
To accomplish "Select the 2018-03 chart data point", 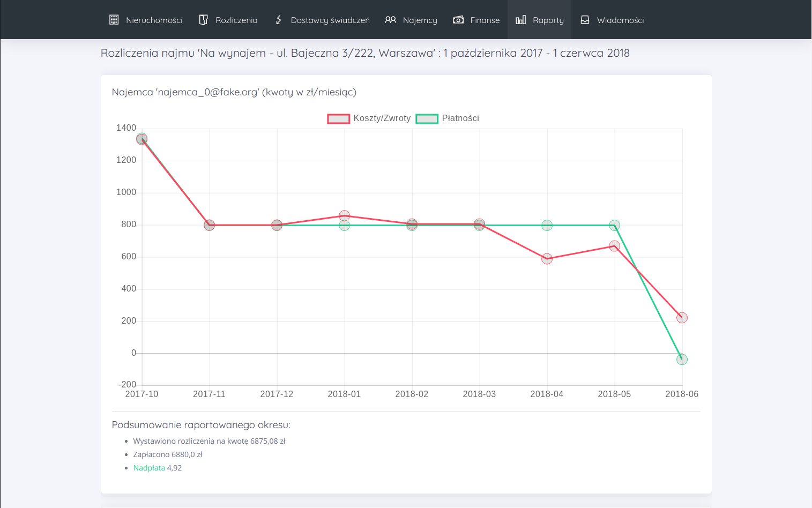I will 480,225.
